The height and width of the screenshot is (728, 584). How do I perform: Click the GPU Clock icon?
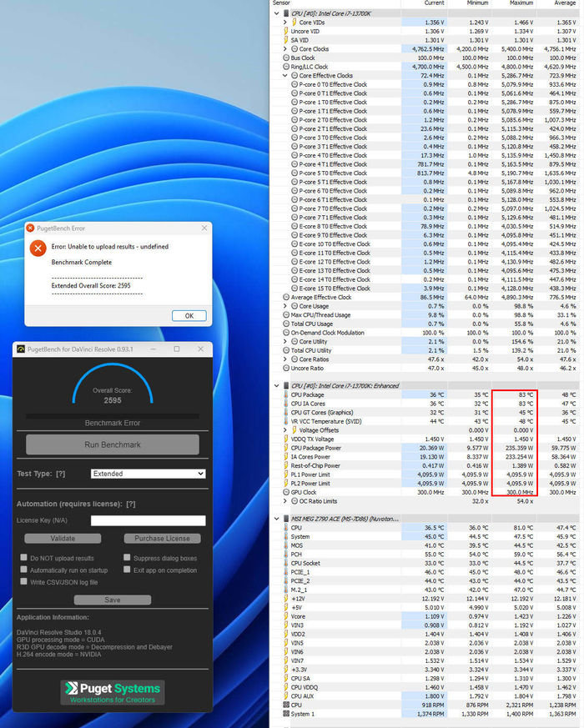pos(286,492)
